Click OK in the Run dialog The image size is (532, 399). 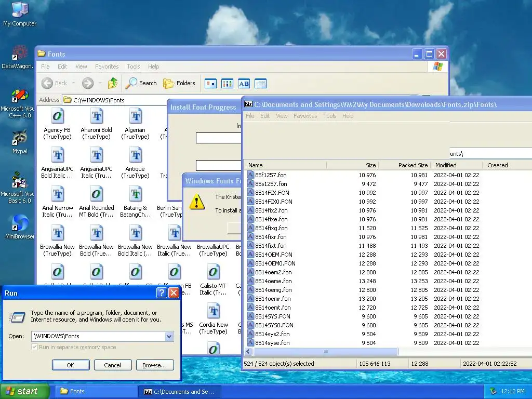click(x=71, y=365)
